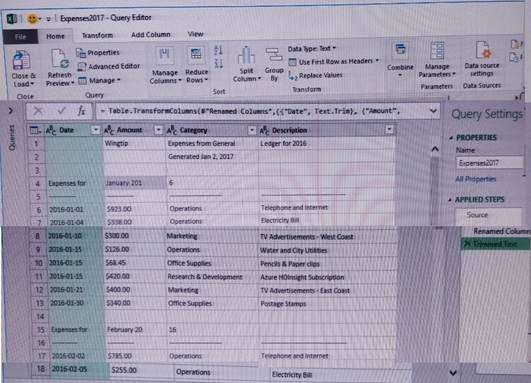This screenshot has width=531, height=383.
Task: Click the Refresh Preview icon
Action: [x=60, y=59]
